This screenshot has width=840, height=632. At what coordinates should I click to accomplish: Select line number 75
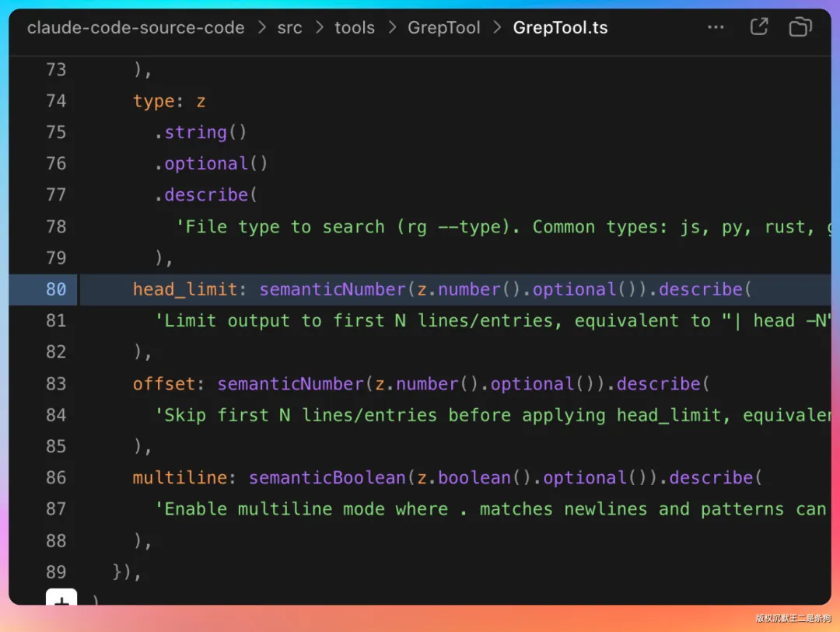click(x=56, y=132)
